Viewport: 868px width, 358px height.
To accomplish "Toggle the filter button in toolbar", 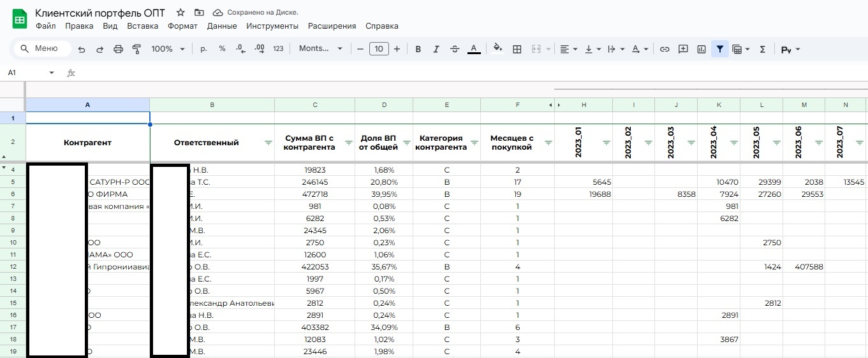I will [x=720, y=49].
